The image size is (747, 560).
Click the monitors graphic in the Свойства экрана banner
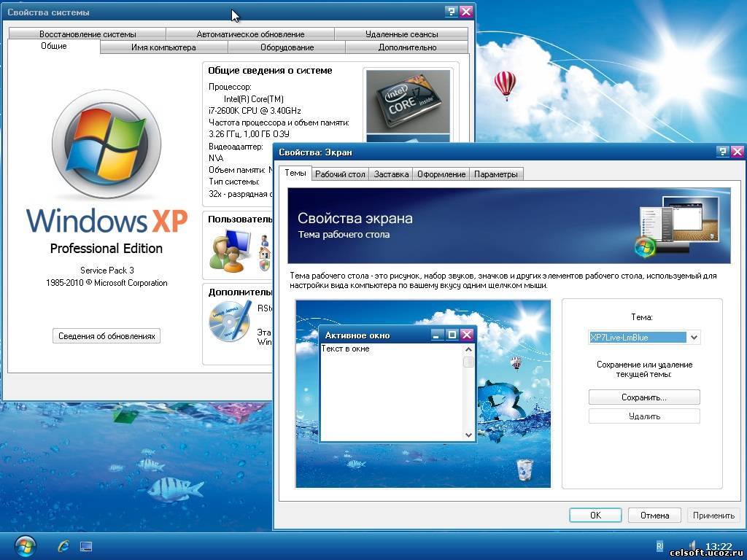pos(677,226)
